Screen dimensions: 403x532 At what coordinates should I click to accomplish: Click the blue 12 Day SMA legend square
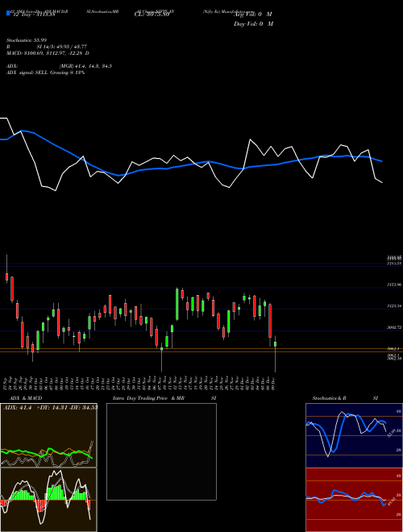(x=8, y=14)
